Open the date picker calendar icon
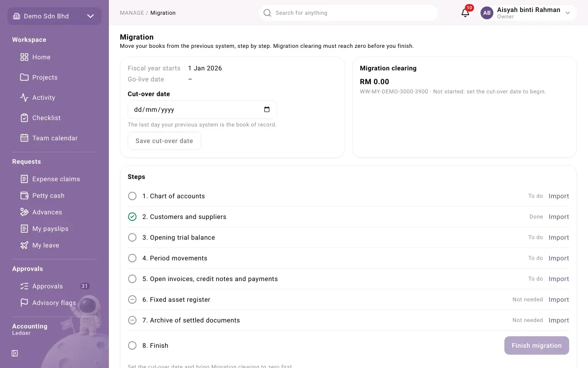 coord(267,109)
